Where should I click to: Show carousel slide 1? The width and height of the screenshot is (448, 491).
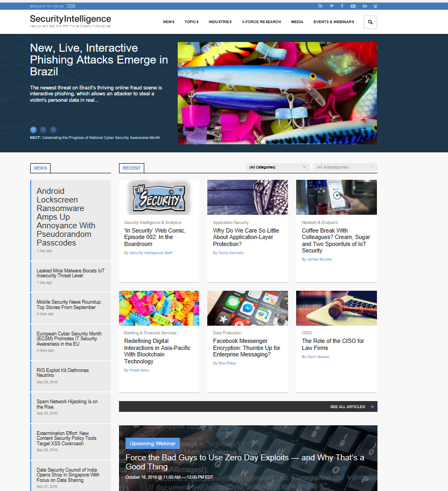pyautogui.click(x=33, y=130)
